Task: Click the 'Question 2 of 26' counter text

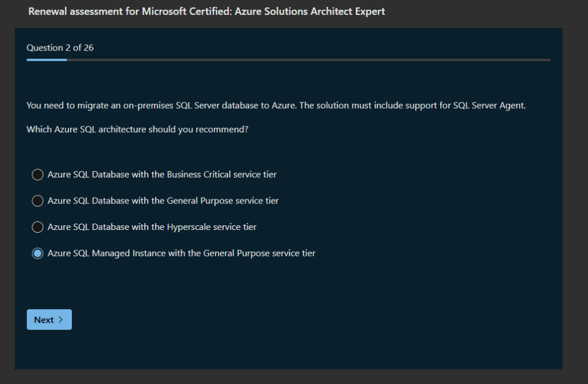Action: point(60,48)
